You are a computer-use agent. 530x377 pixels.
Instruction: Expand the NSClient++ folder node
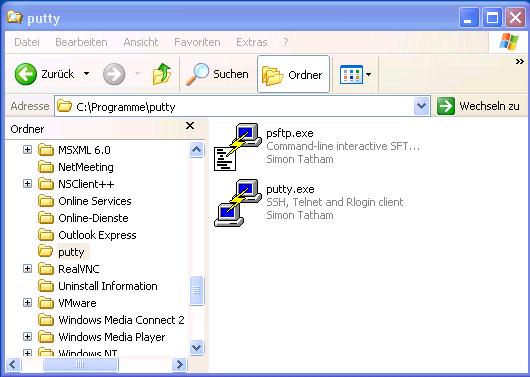[27, 184]
